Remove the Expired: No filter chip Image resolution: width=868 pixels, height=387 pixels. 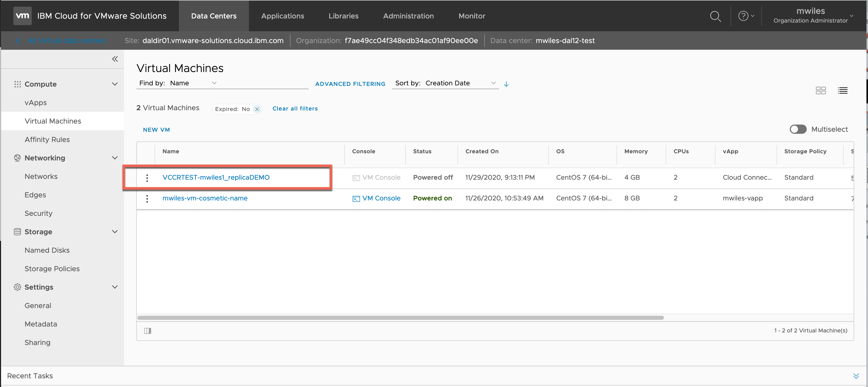(x=257, y=109)
